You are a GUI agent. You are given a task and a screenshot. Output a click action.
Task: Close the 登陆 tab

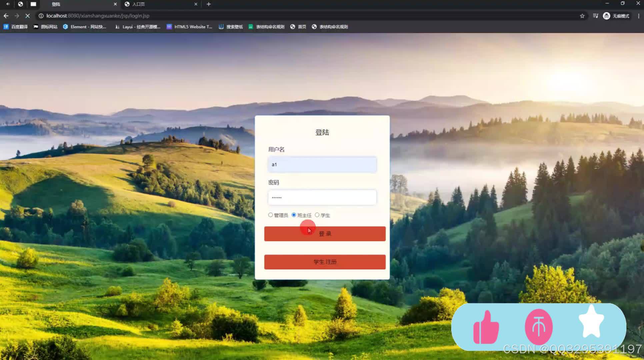[115, 4]
